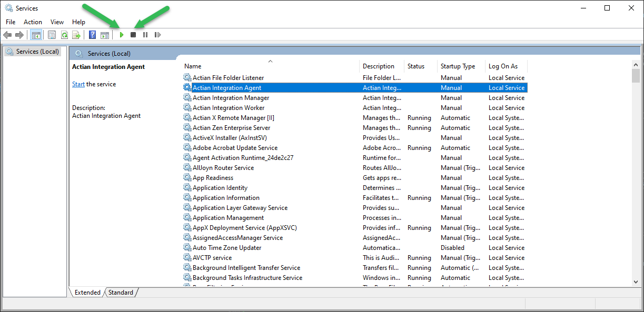Image resolution: width=644 pixels, height=312 pixels.
Task: Select AssignedAccessManager Service
Action: tap(237, 238)
